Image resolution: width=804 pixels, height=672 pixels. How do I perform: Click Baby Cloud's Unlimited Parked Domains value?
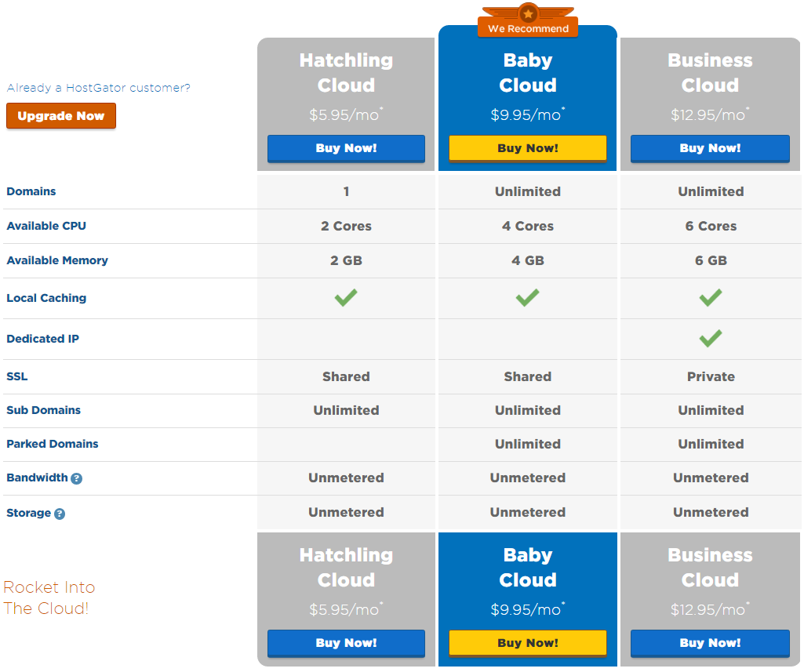pos(528,445)
